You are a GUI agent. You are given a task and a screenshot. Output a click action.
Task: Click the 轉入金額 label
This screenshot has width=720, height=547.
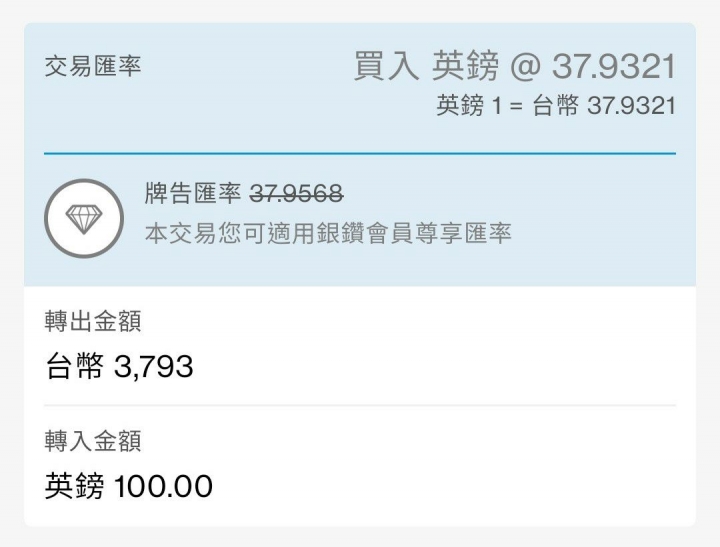point(93,440)
